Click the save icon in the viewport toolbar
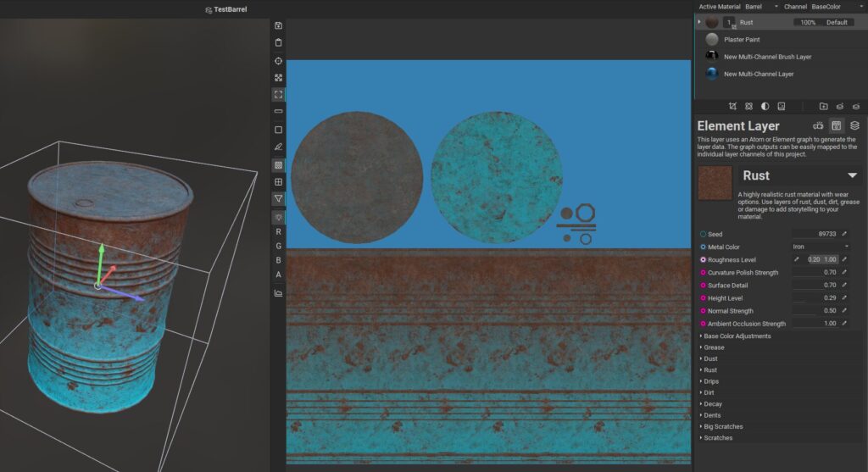This screenshot has height=472, width=868. coord(278,25)
